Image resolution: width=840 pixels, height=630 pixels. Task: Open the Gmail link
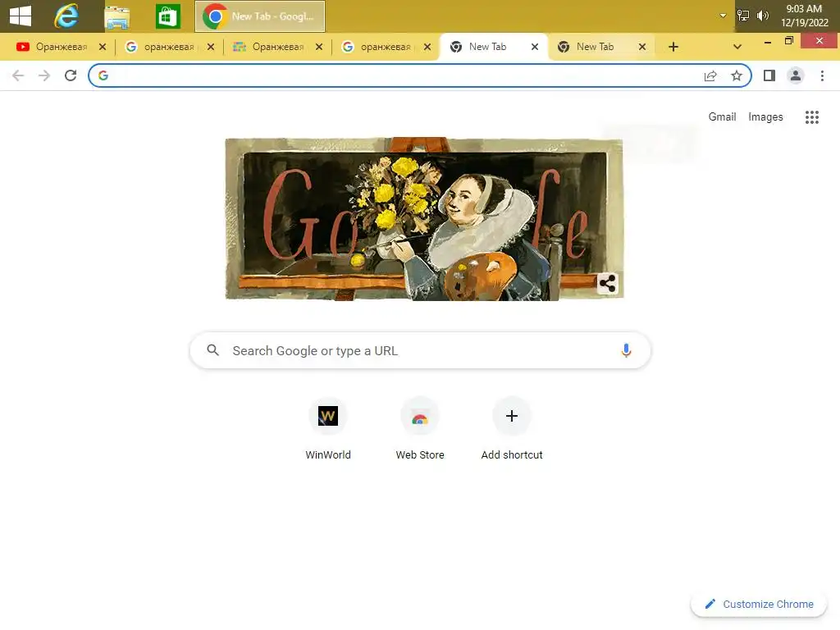(722, 116)
